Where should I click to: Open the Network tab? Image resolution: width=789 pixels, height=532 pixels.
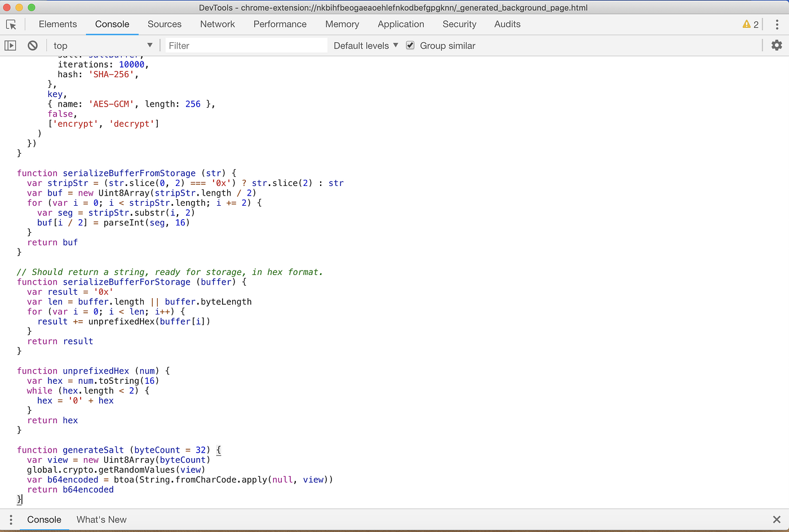click(218, 24)
